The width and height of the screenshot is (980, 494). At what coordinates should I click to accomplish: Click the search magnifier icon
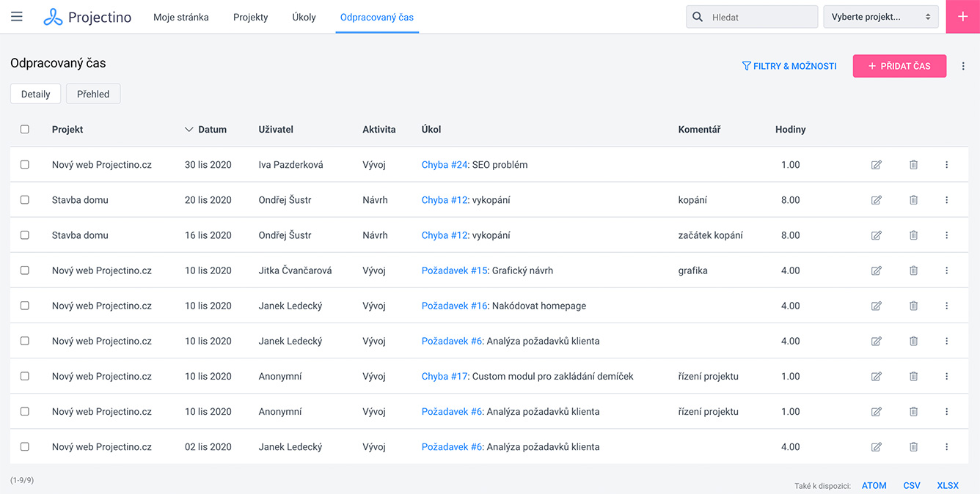point(698,17)
